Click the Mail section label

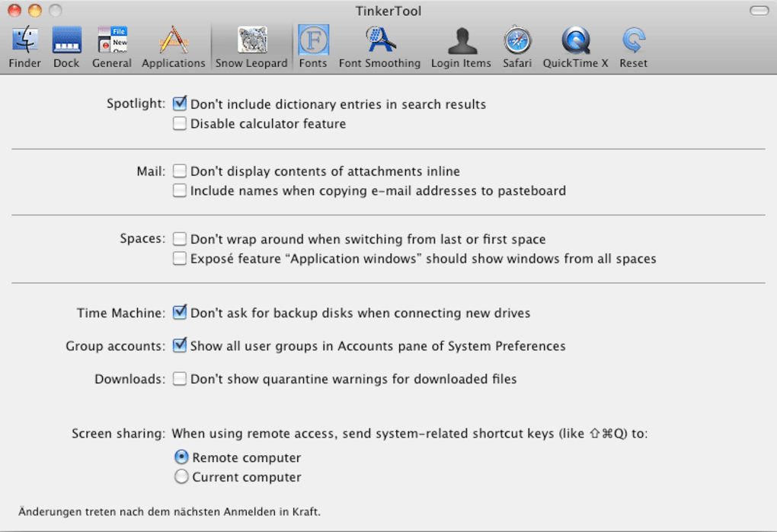pos(151,171)
